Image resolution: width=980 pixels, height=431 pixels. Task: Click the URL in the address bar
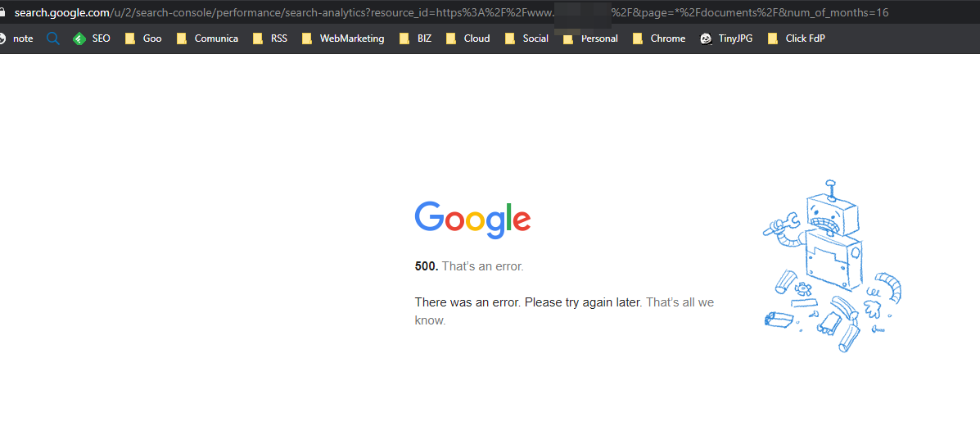[x=451, y=12]
